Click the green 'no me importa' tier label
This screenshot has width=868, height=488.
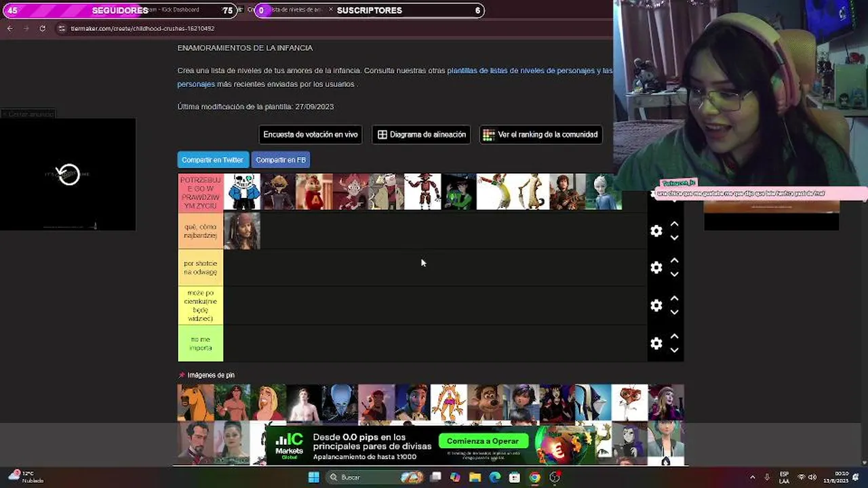[x=200, y=344]
